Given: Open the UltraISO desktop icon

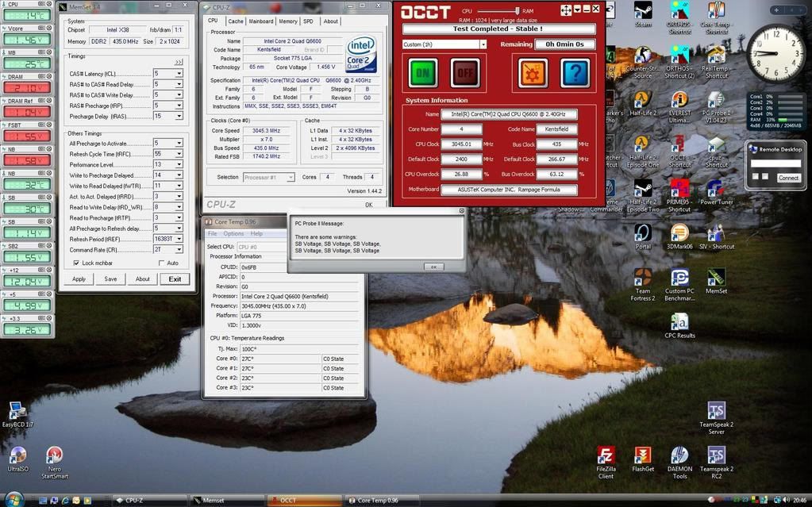Looking at the screenshot, I should [17, 459].
